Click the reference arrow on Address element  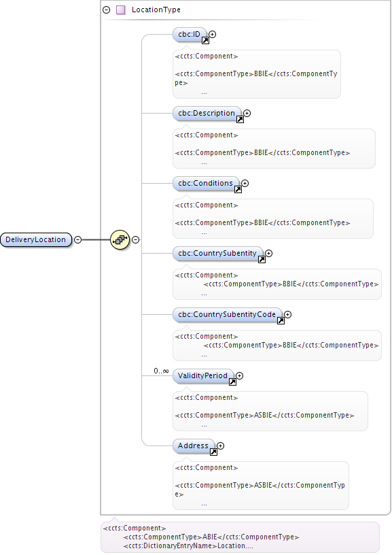(x=213, y=452)
